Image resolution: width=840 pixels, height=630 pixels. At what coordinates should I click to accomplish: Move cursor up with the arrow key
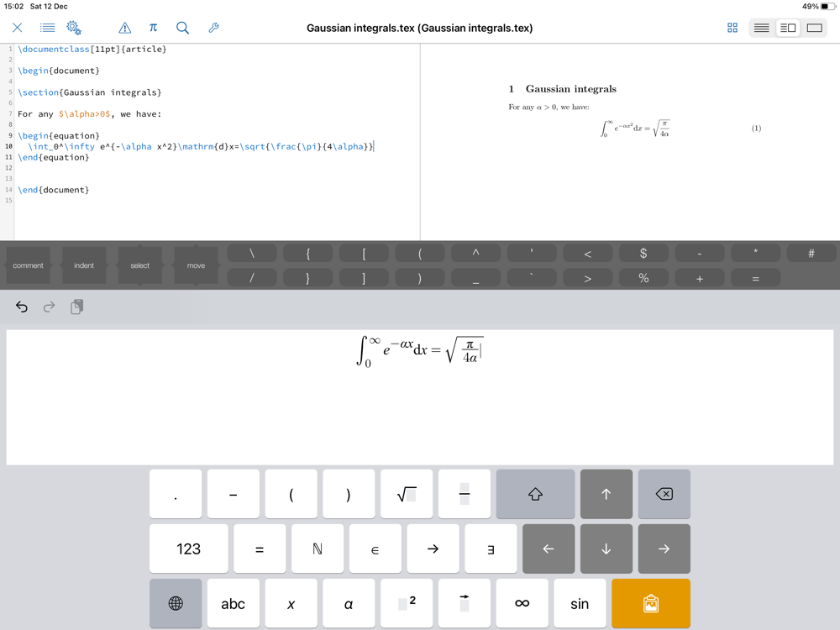pyautogui.click(x=606, y=494)
